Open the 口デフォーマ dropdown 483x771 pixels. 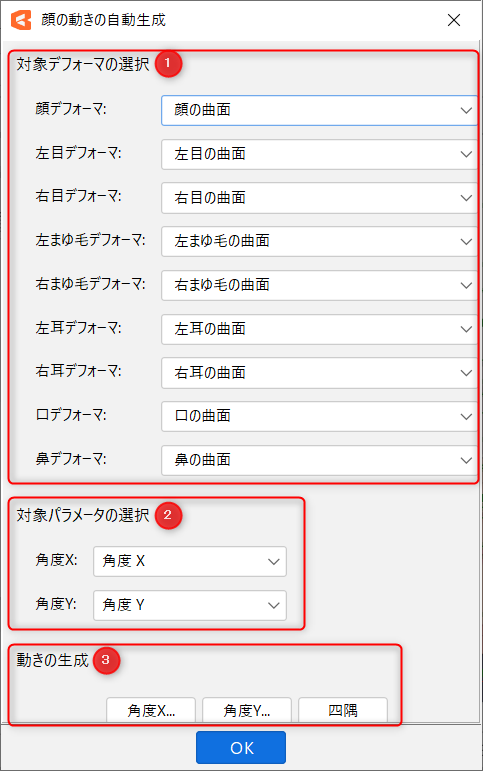319,416
